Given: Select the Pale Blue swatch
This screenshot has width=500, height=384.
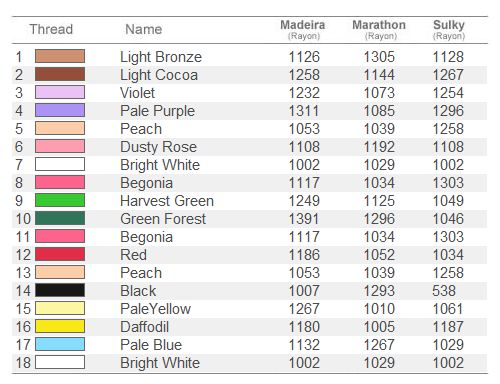Looking at the screenshot, I should (60, 344).
